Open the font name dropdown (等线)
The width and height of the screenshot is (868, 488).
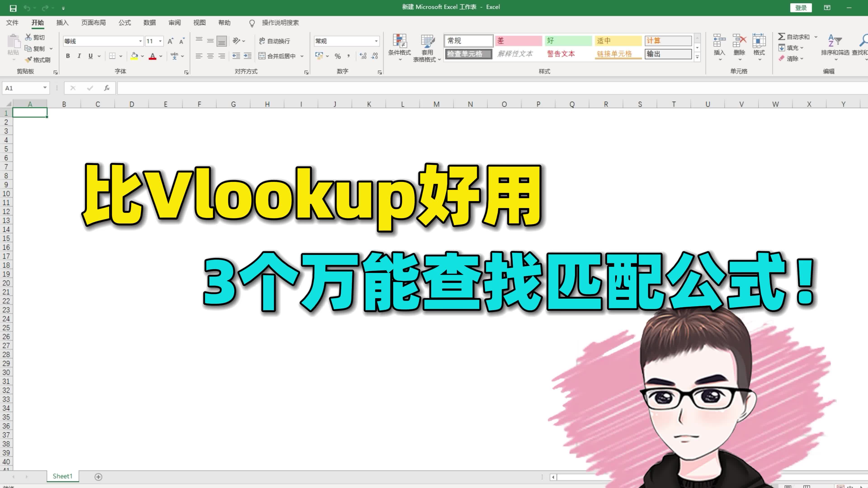141,41
